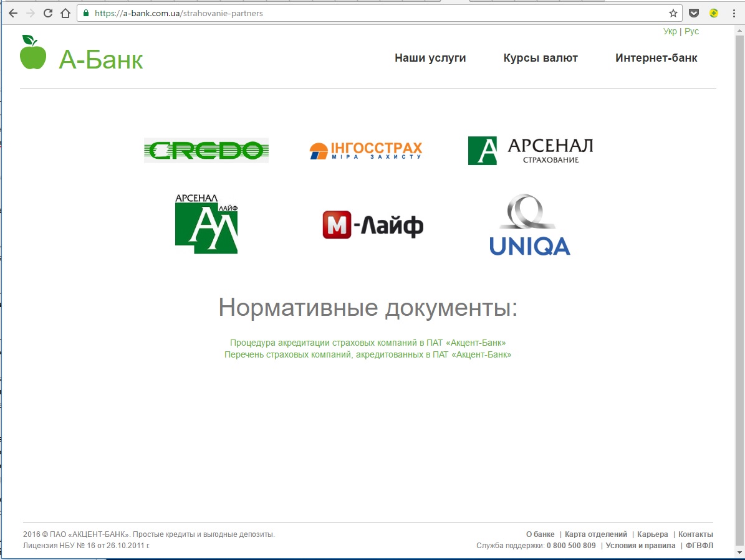Screen dimensions: 745x560
Task: Click the address bar URL field
Action: (x=379, y=13)
